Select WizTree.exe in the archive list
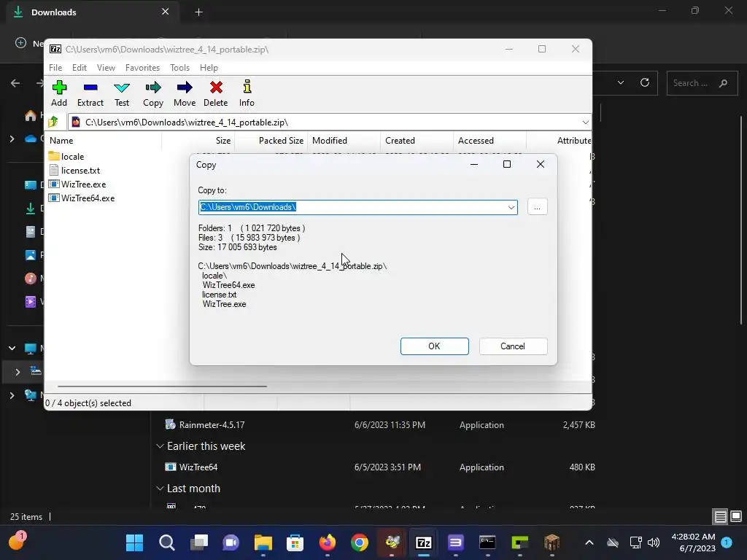The width and height of the screenshot is (747, 560). click(x=77, y=184)
